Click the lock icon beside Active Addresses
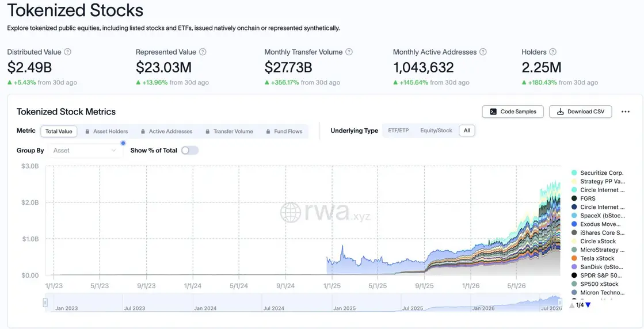 143,132
